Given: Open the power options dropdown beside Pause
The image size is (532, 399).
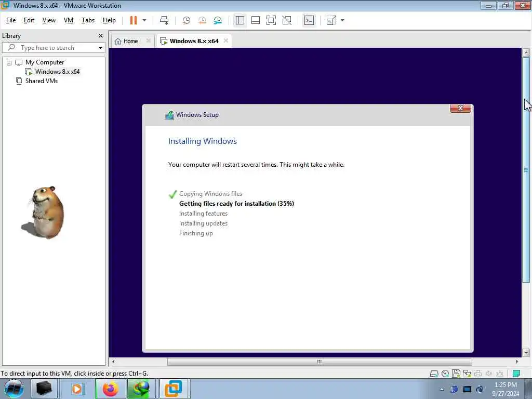Looking at the screenshot, I should [x=144, y=20].
